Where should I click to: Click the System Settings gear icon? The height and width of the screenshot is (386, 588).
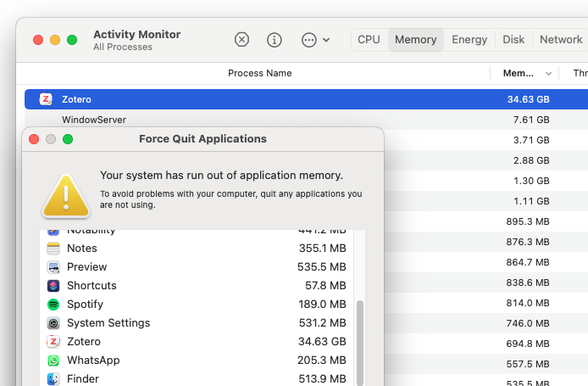(53, 323)
